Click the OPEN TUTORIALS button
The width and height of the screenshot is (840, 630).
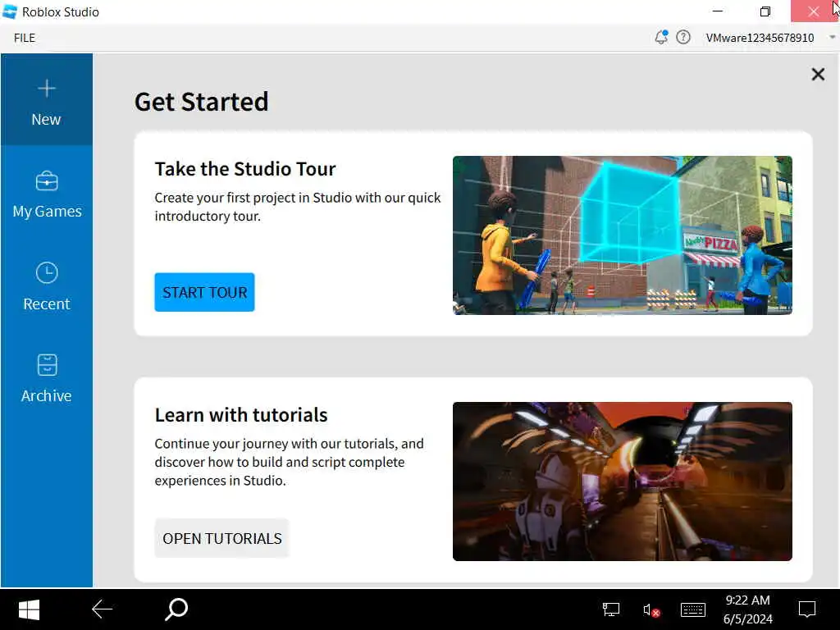(221, 538)
